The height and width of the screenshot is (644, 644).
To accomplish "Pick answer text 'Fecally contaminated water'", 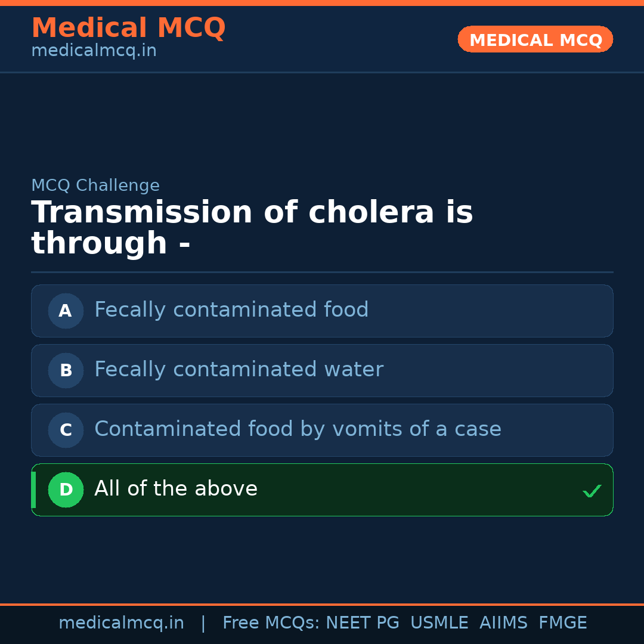I will click(239, 370).
